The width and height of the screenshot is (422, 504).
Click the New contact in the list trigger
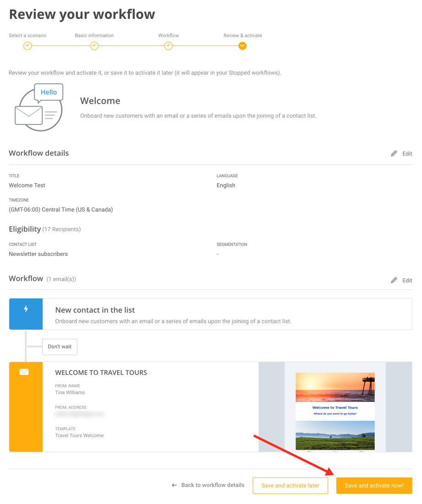(x=211, y=314)
